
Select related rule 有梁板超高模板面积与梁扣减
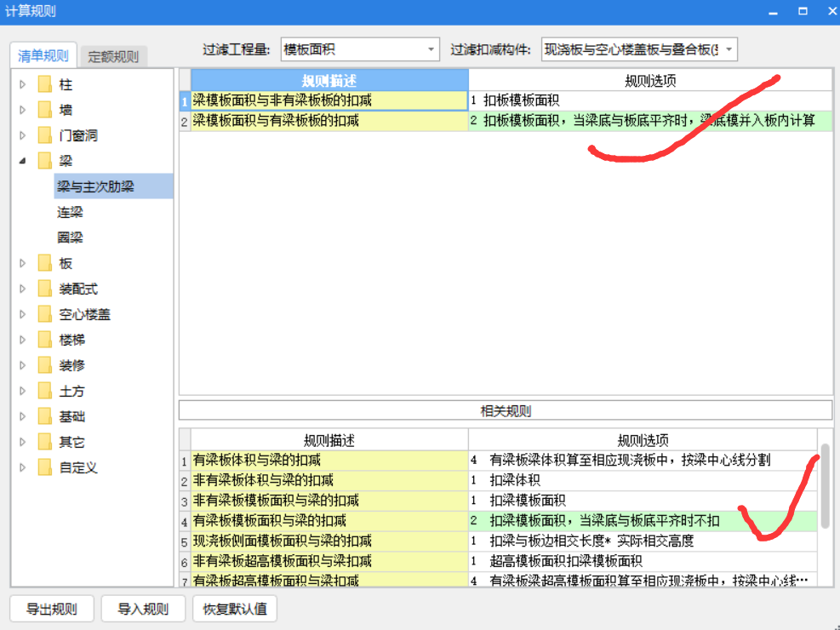(329, 580)
